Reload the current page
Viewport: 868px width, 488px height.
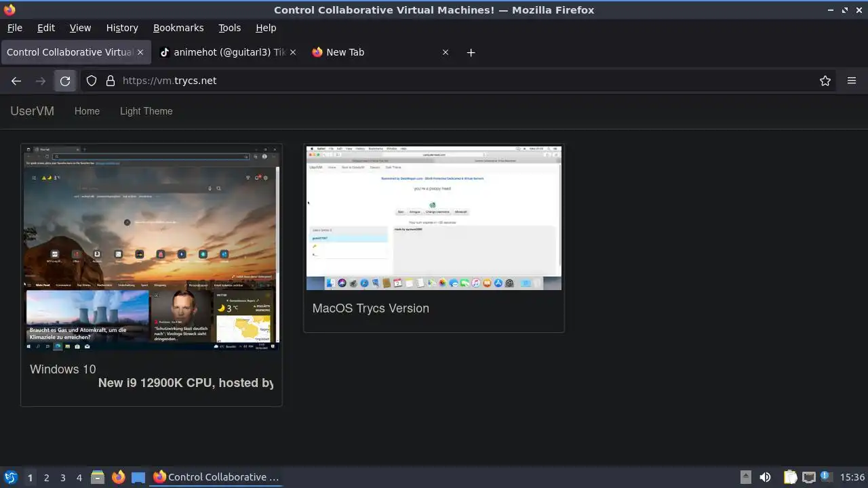tap(65, 81)
